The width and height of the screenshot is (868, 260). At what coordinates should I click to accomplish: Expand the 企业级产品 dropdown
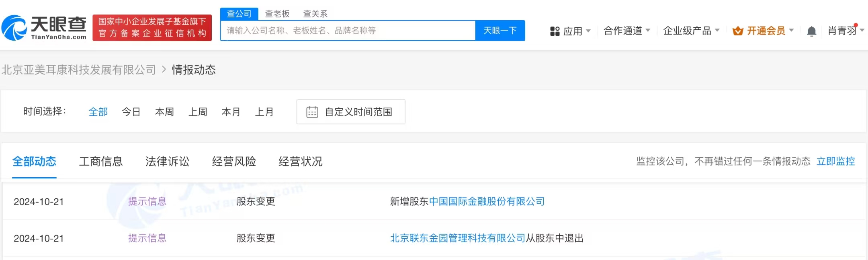click(x=691, y=31)
